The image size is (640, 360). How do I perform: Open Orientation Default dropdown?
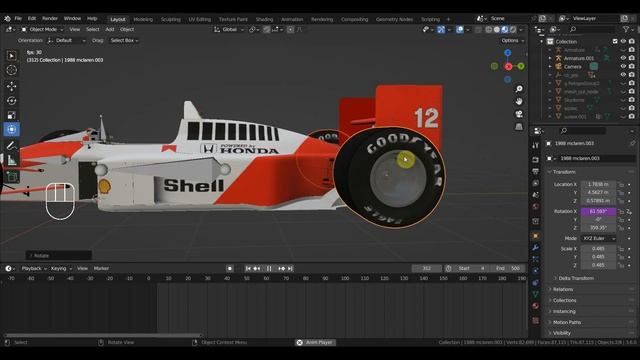coord(67,40)
